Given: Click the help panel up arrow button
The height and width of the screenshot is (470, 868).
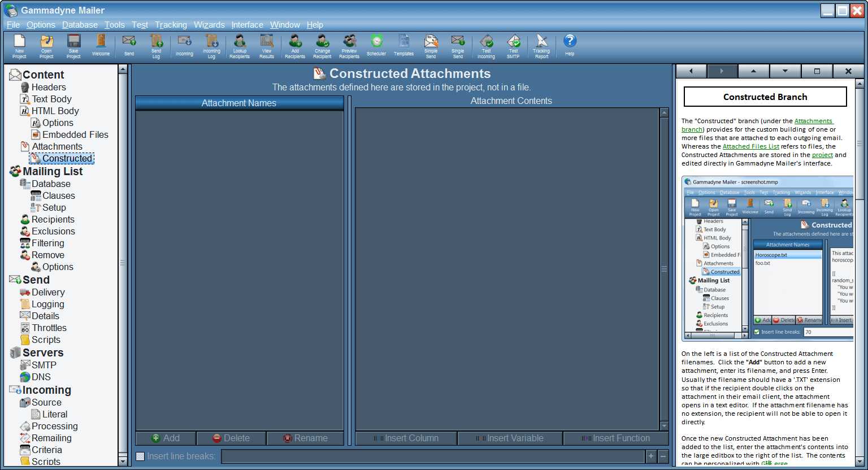Looking at the screenshot, I should (753, 71).
